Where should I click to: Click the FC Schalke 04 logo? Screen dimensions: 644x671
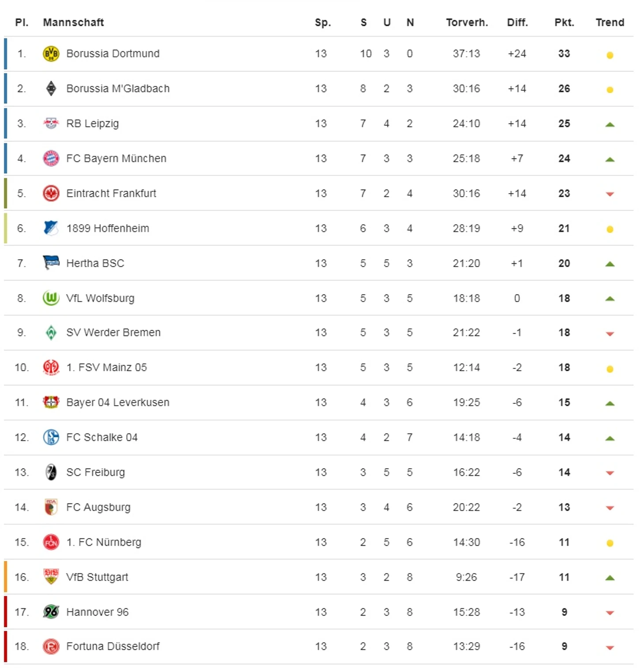pos(51,437)
